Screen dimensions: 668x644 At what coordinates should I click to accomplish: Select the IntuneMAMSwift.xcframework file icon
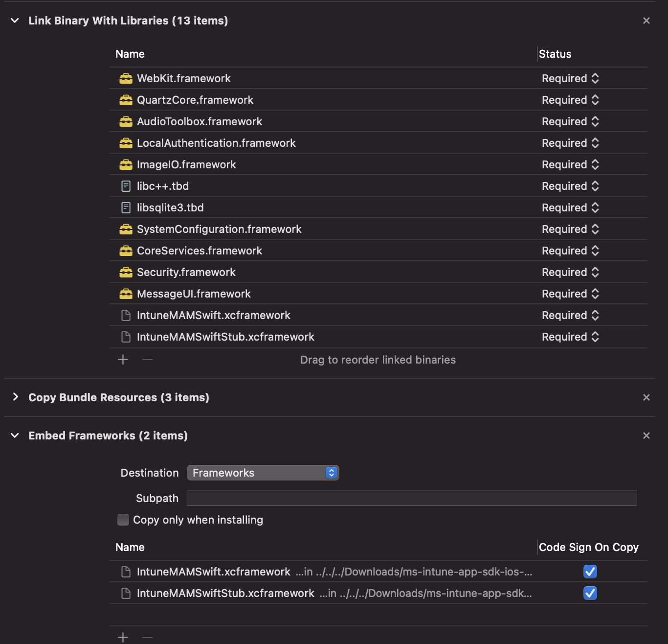point(126,315)
